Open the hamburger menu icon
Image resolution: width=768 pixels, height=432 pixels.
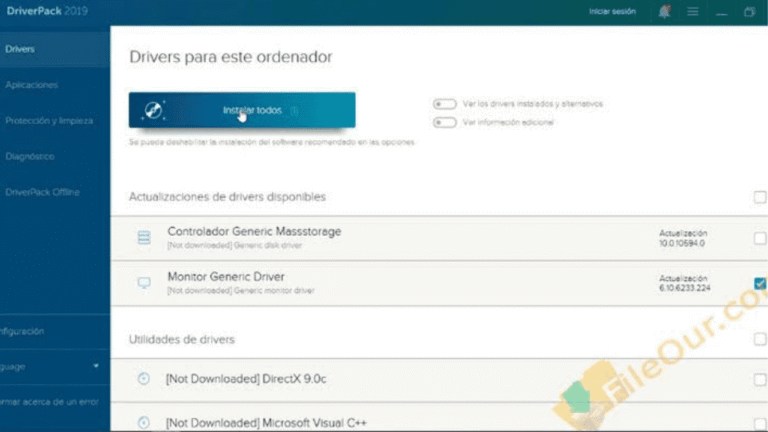pos(693,11)
